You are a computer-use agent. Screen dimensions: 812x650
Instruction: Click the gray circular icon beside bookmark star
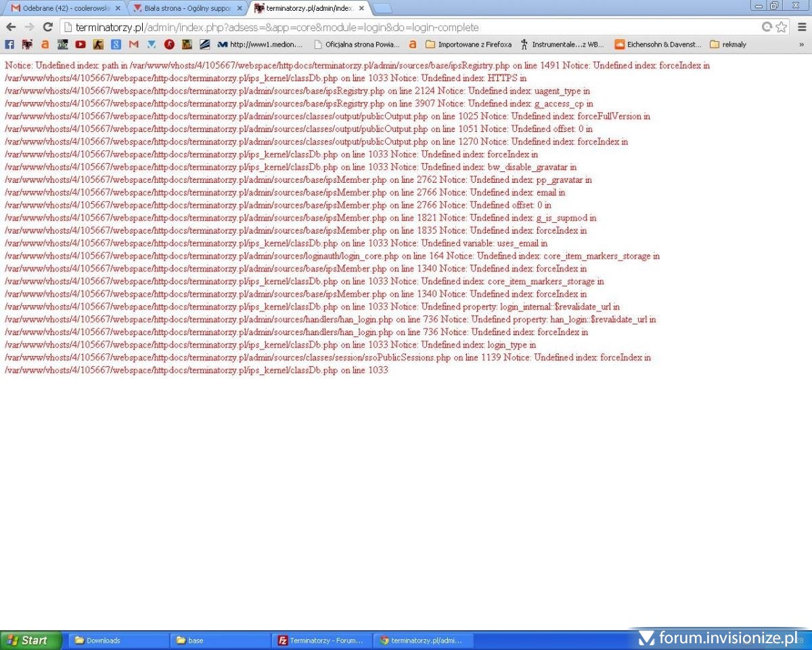(767, 27)
